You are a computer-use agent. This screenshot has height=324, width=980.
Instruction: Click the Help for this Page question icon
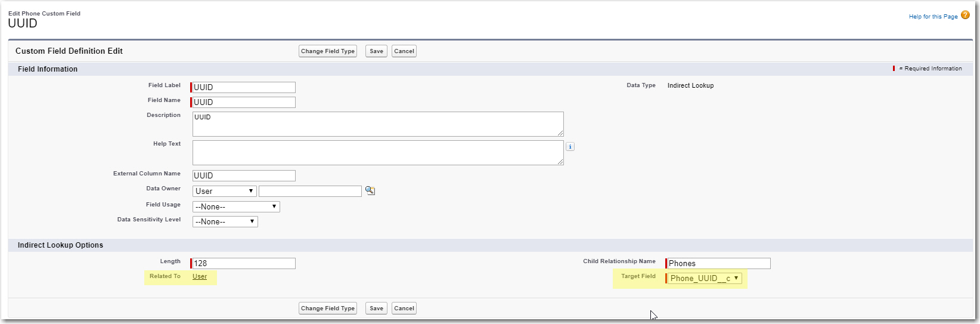965,16
